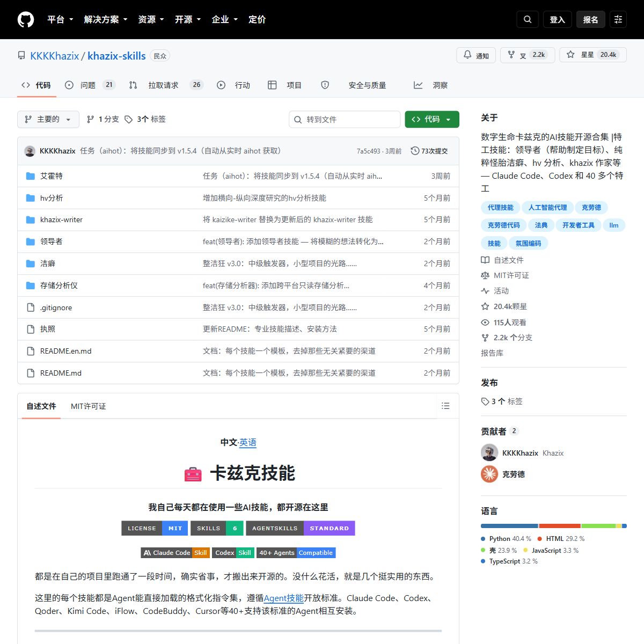Viewport: 644px width, 644px height.
Task: Click the 20.4k star count badge
Action: coord(608,55)
